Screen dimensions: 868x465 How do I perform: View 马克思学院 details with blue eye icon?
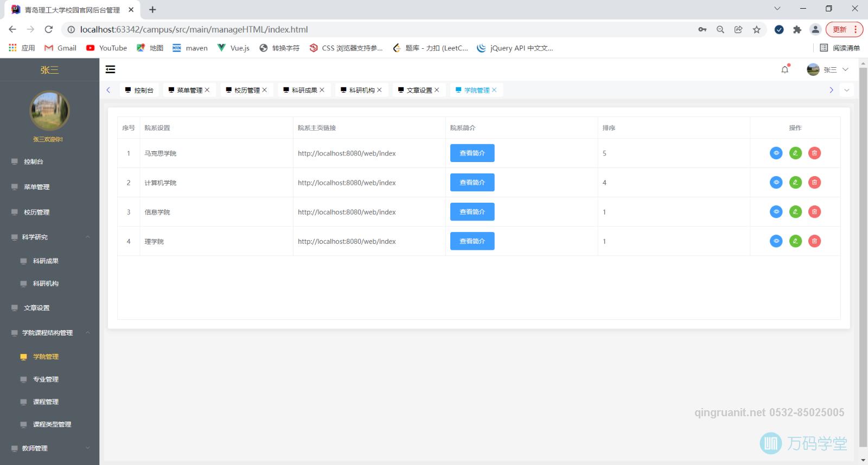pos(776,153)
